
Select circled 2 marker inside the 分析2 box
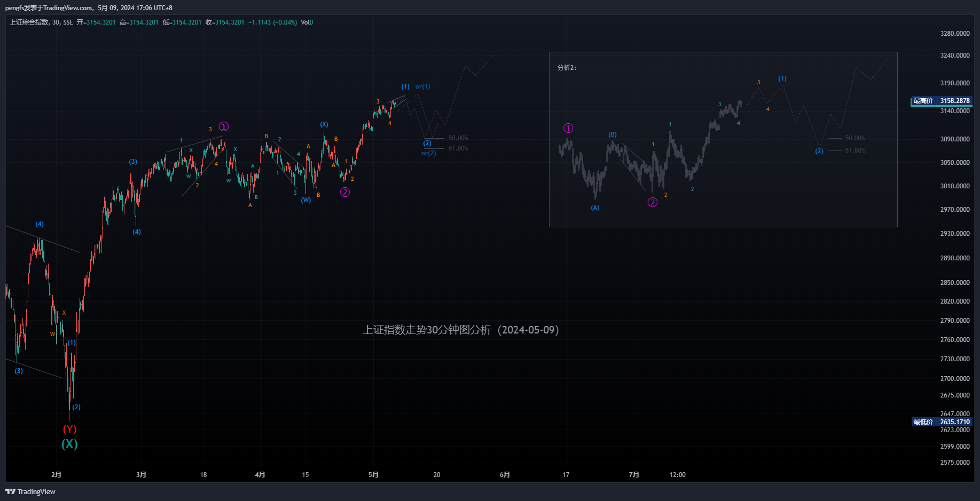pos(653,202)
